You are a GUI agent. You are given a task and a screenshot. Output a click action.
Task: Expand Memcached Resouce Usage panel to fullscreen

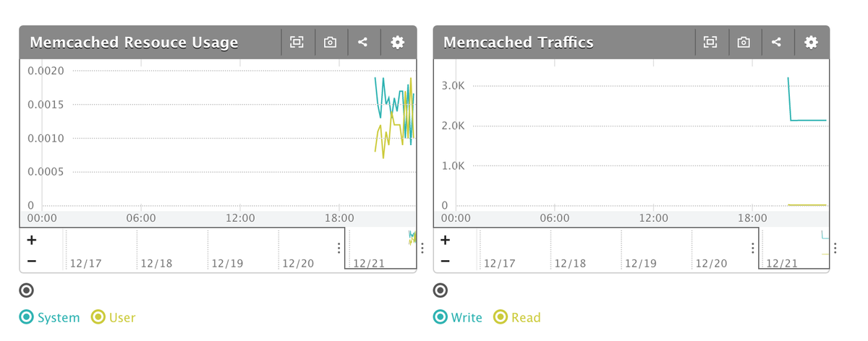click(297, 43)
